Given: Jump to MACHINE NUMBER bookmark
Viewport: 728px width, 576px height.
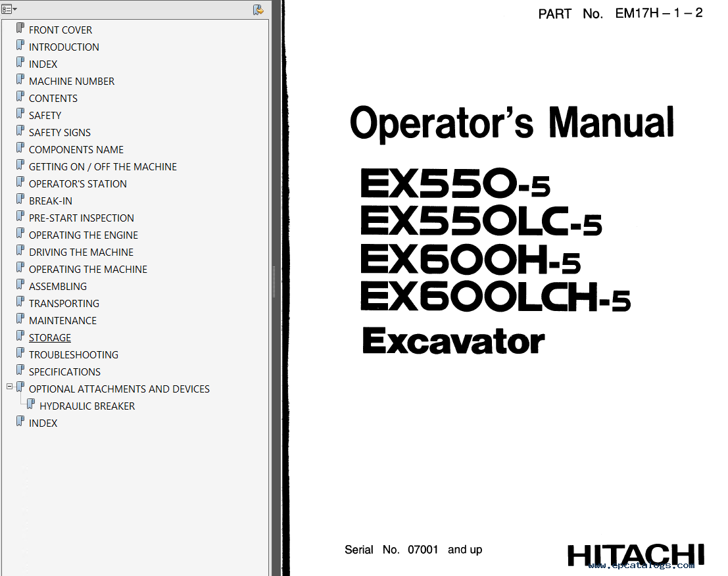Looking at the screenshot, I should pyautogui.click(x=72, y=82).
